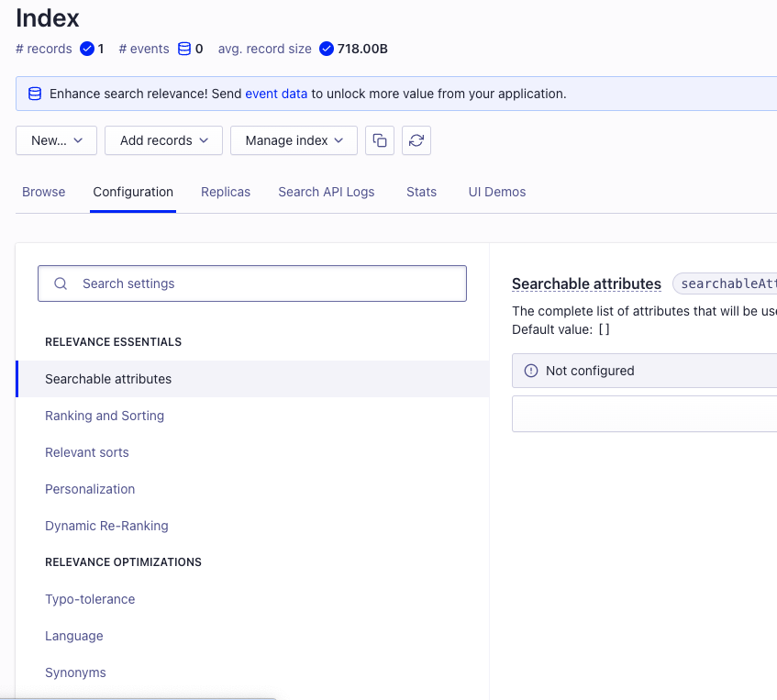Viewport: 777px width, 700px height.
Task: Follow the event data link
Action: coord(276,94)
